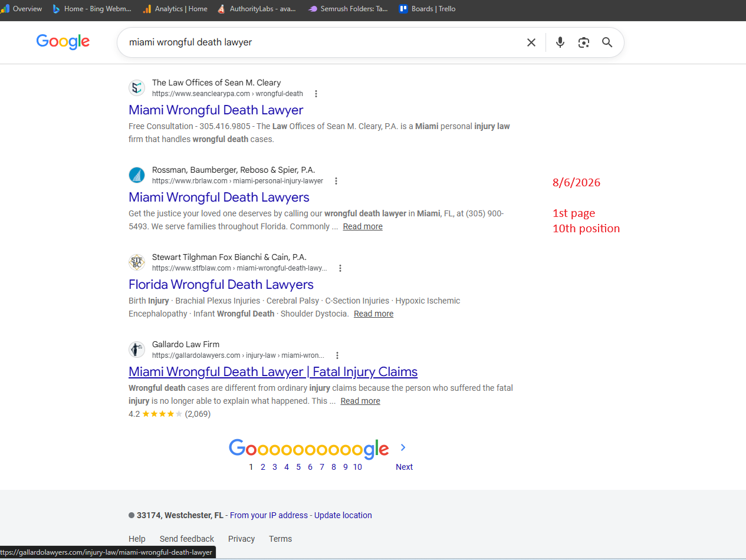Open the Analytics | Home bookmark
The height and width of the screenshot is (560, 746).
pos(175,9)
